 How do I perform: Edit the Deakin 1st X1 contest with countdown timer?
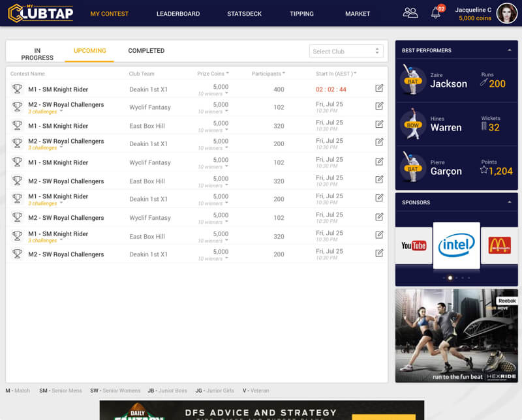[379, 88]
